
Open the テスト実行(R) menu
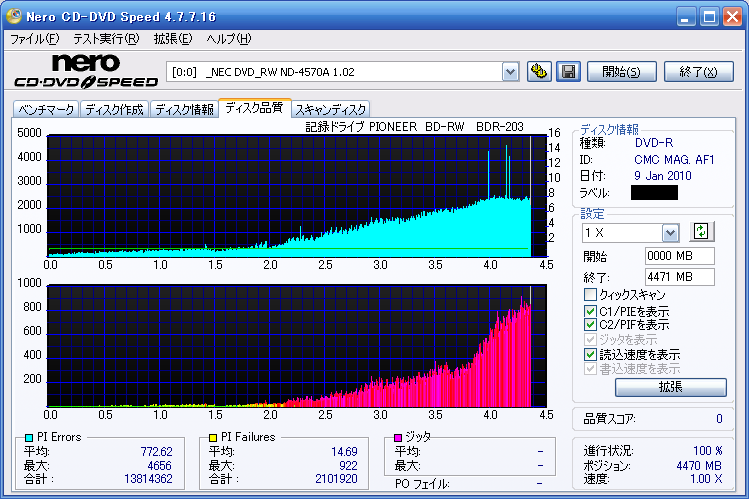pyautogui.click(x=106, y=39)
